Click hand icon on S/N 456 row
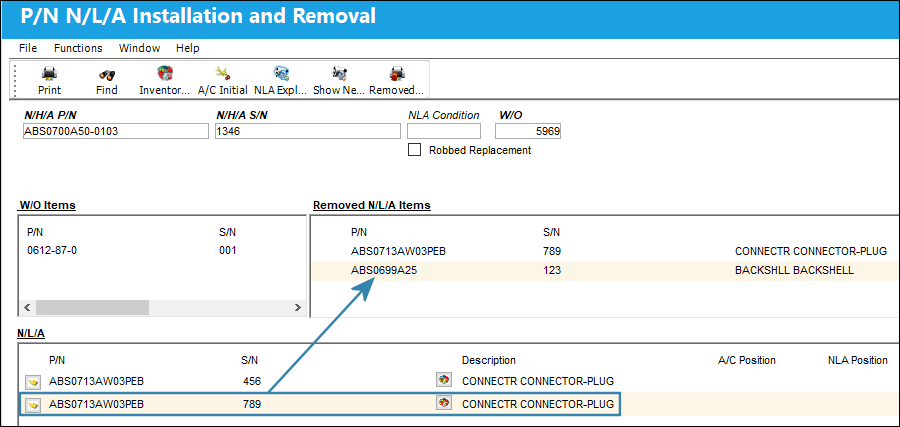 pos(33,381)
